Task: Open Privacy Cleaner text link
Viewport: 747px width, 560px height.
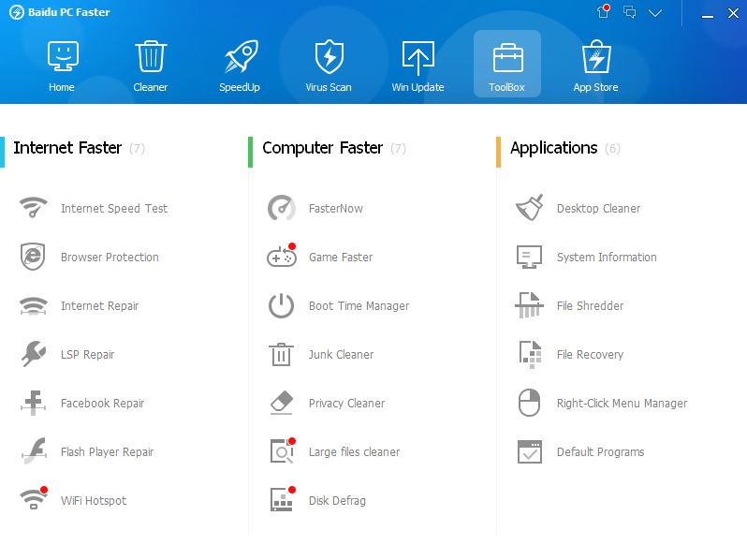Action: click(346, 404)
